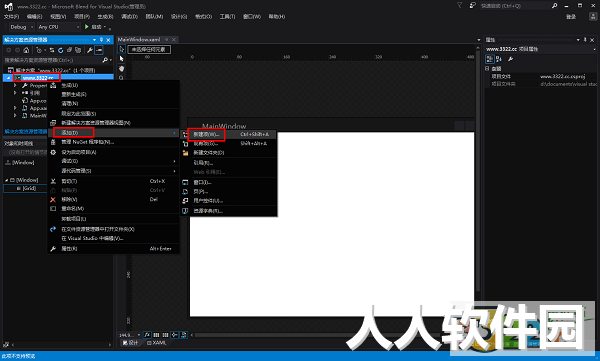Open the wrench Properties icon in Solution Explorer toolbar
The width and height of the screenshot is (600, 361).
pyautogui.click(x=90, y=50)
